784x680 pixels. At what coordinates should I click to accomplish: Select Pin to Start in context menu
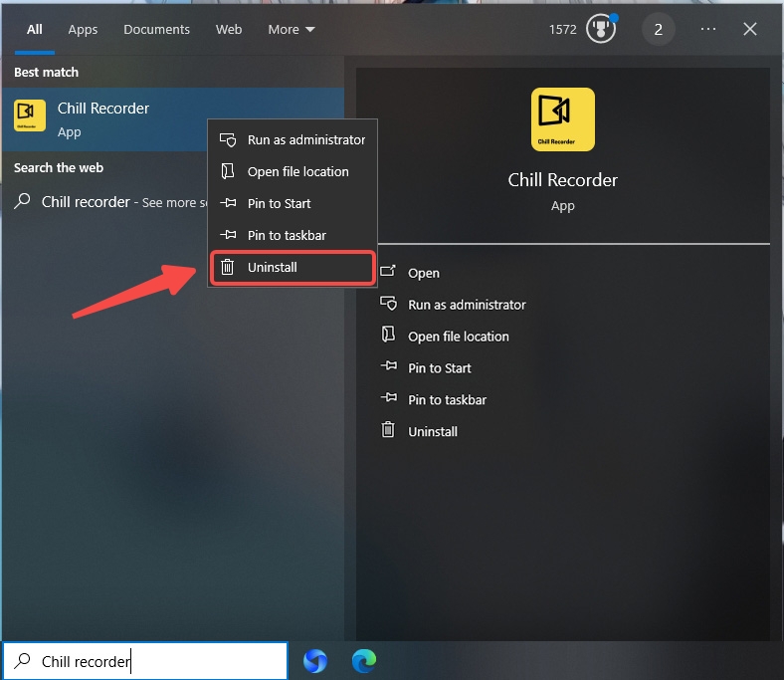coord(292,204)
